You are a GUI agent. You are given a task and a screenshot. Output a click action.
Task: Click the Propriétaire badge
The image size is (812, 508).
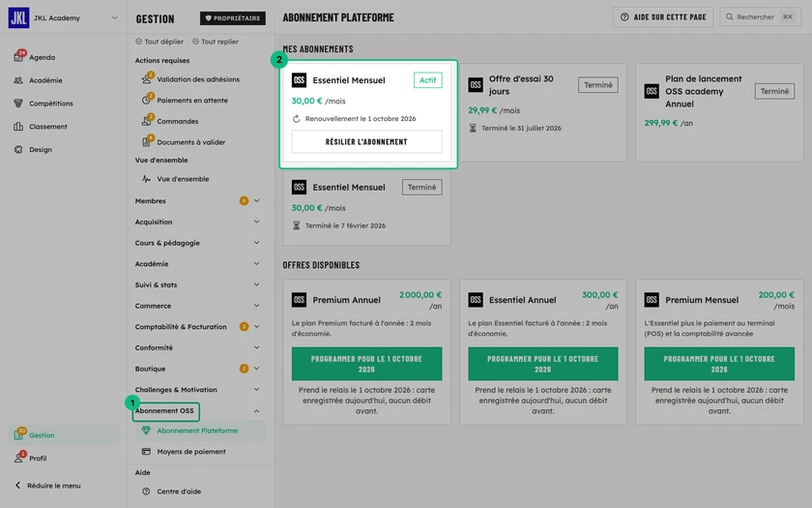click(233, 18)
